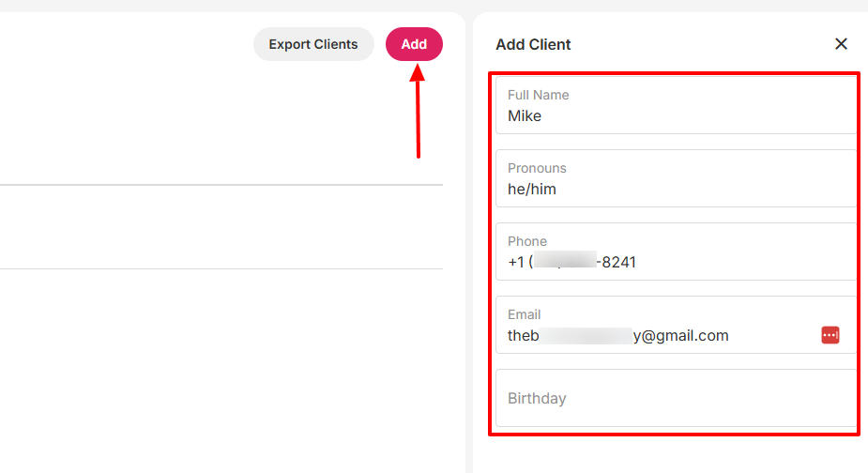Click the Email label text

click(x=525, y=314)
